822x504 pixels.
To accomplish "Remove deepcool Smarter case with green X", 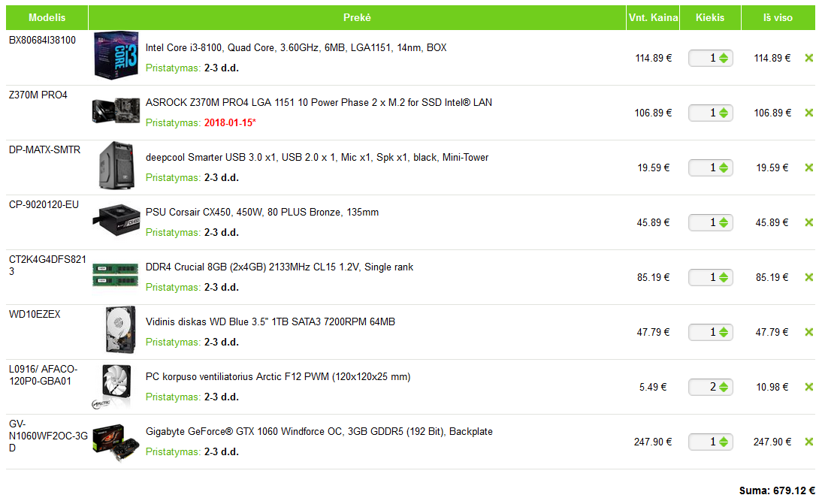I will 808,167.
